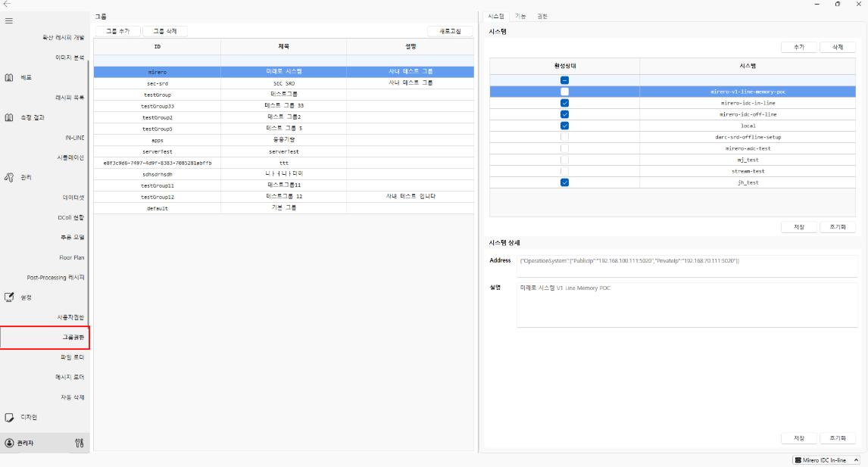
Task: Click the 측정 결과 (measurement results) sidebar icon
Action: tap(10, 117)
